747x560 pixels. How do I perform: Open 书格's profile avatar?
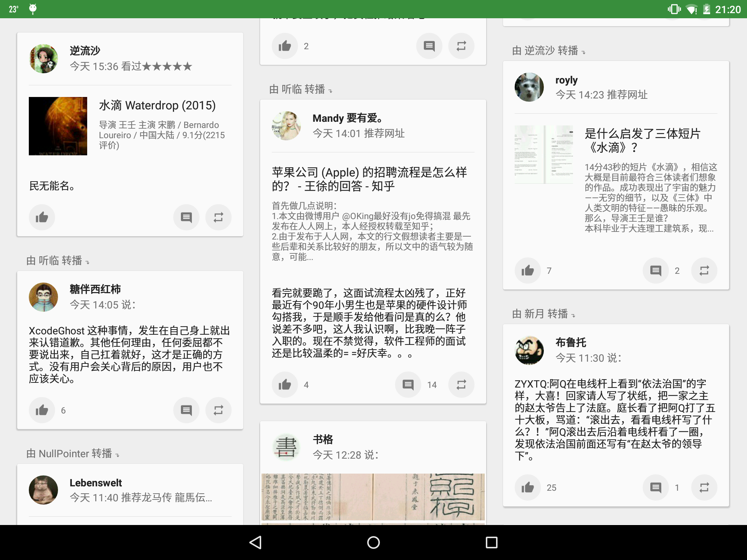click(286, 447)
